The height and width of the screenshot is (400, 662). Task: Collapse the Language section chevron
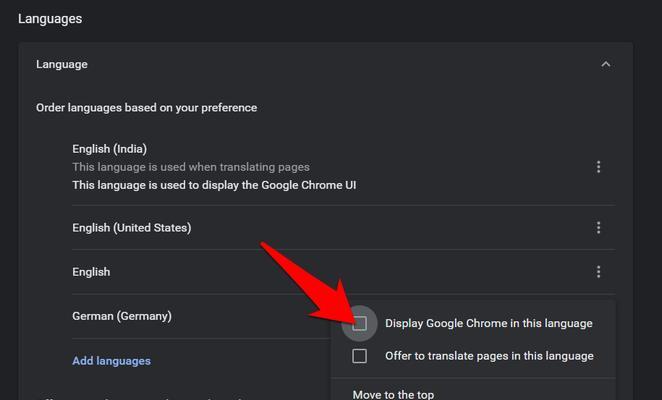[606, 64]
